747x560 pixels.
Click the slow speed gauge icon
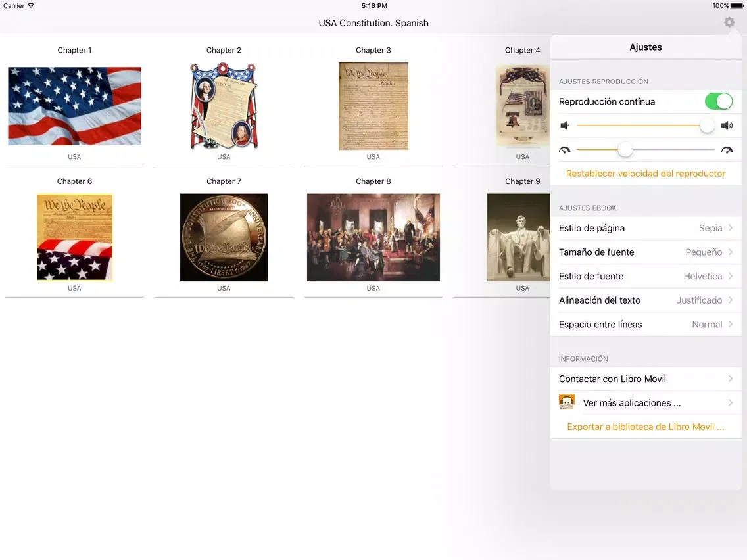coord(565,150)
